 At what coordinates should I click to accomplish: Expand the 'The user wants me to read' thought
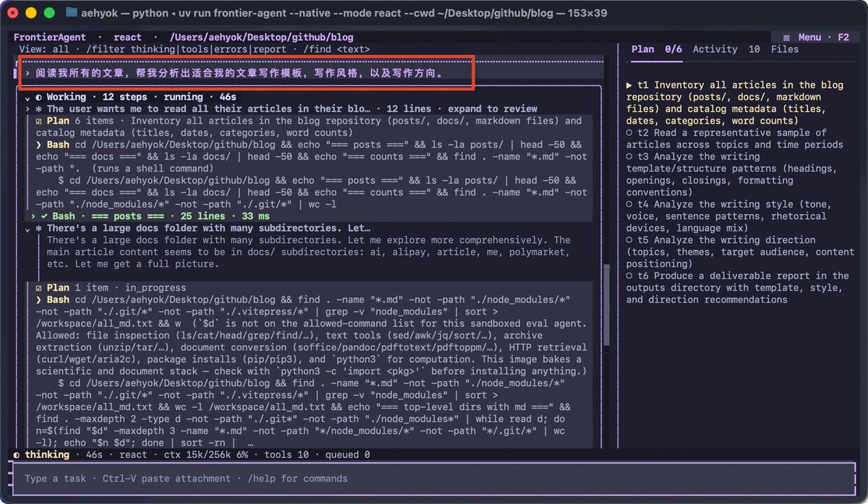point(27,108)
